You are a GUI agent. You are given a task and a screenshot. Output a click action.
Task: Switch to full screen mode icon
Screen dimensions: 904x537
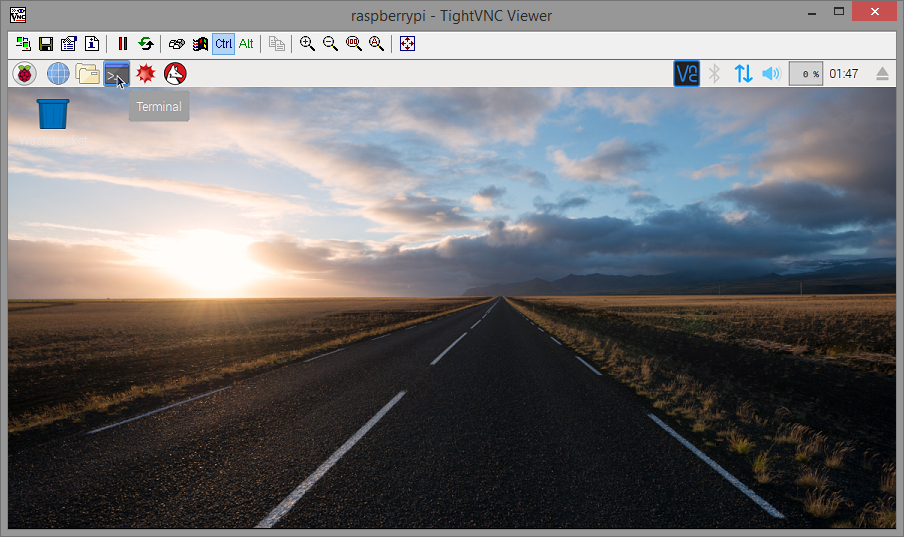407,44
